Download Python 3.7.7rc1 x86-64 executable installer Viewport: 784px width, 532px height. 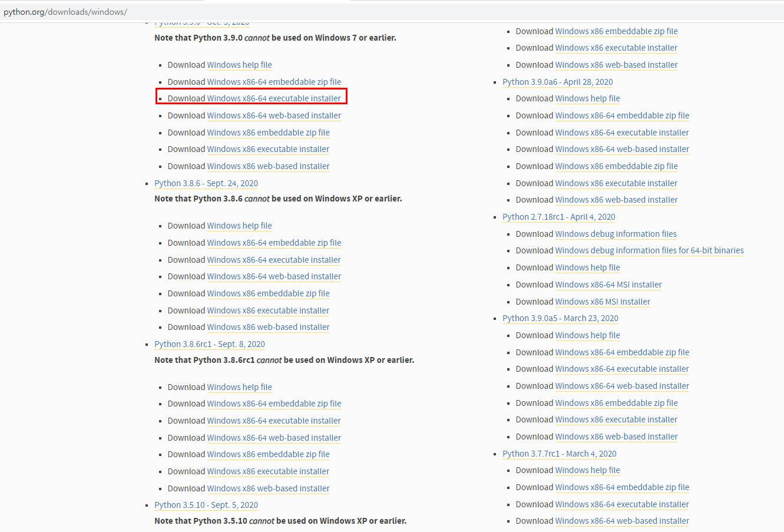(x=622, y=504)
